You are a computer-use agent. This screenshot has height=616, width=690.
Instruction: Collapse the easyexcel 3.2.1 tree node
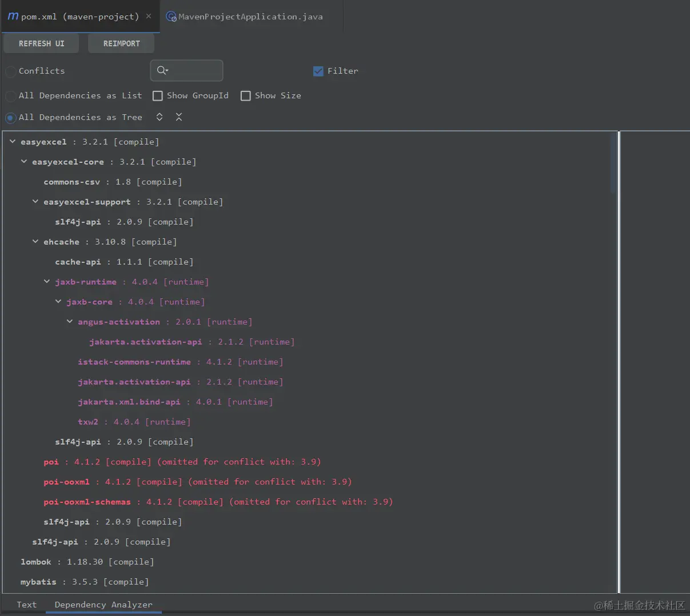13,141
